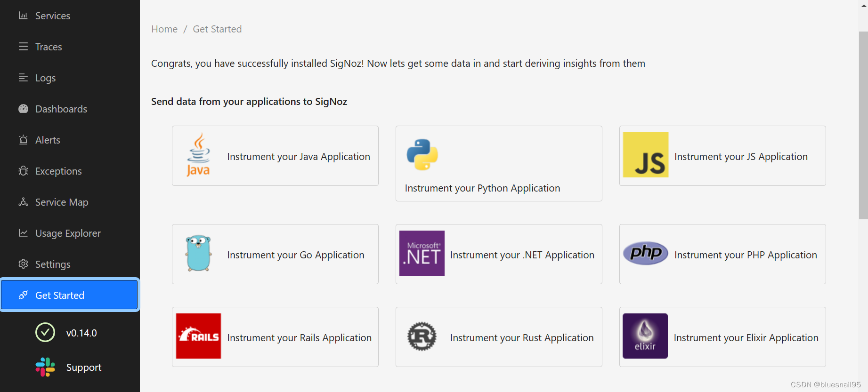Click the Get Started rocket icon

tap(23, 295)
